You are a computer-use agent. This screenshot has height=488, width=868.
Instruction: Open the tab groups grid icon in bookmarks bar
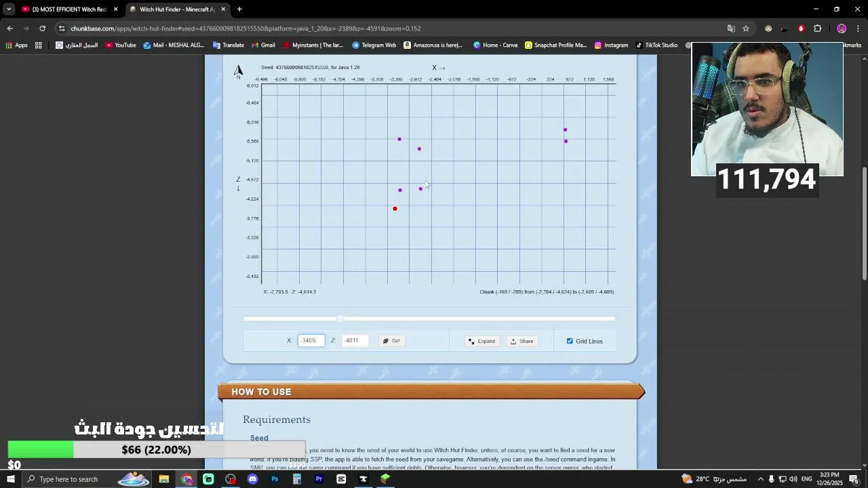39,45
